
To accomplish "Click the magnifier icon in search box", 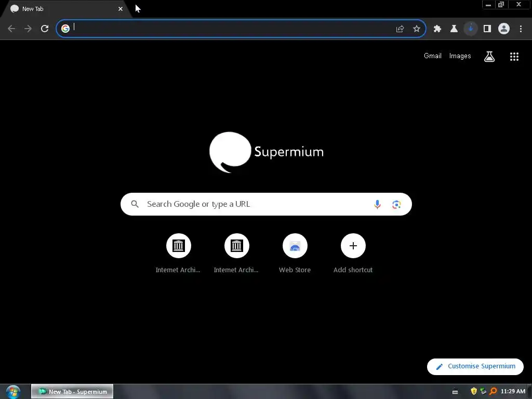I will coord(135,204).
